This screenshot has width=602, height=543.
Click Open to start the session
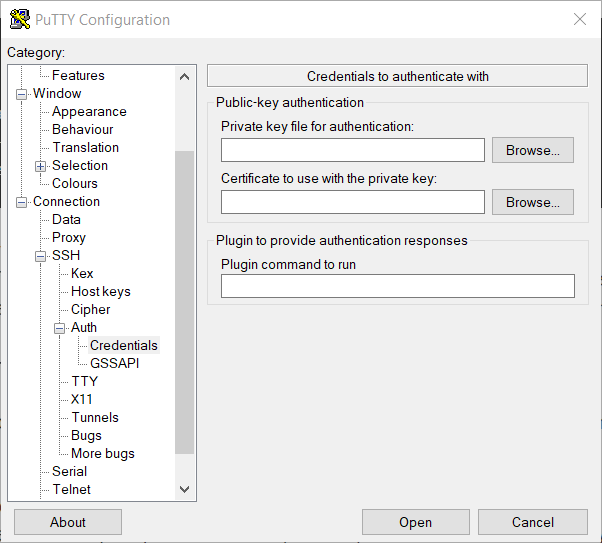(416, 522)
